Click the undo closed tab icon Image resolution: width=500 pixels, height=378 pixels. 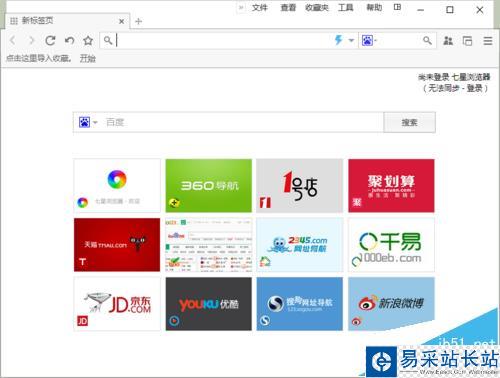pyautogui.click(x=70, y=41)
